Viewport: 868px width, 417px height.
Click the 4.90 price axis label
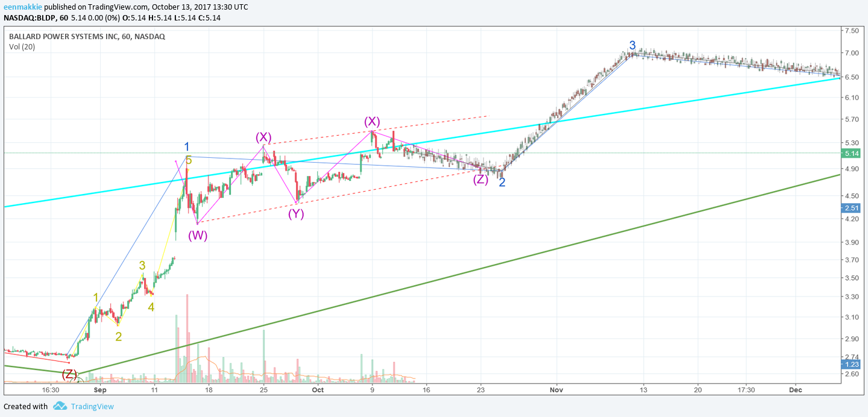[852, 169]
